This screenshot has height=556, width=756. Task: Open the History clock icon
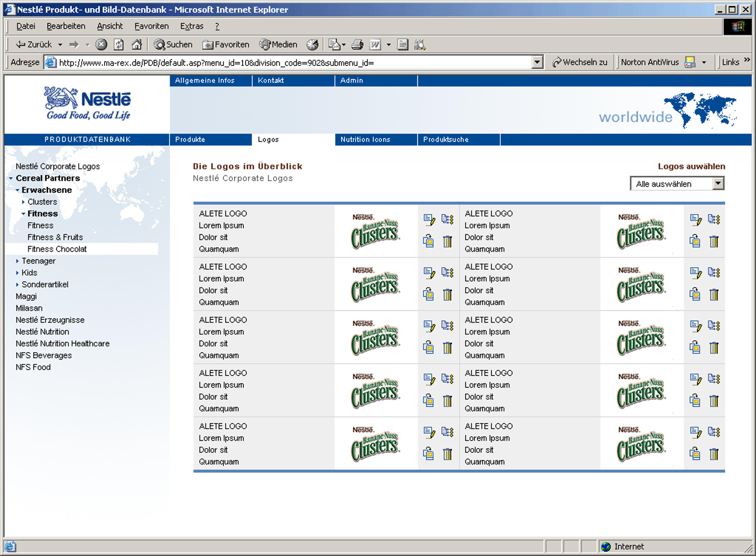[312, 44]
